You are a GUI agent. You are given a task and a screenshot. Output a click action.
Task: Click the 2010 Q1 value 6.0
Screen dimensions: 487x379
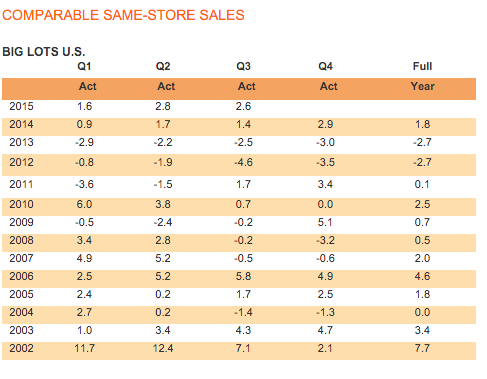[x=84, y=204]
